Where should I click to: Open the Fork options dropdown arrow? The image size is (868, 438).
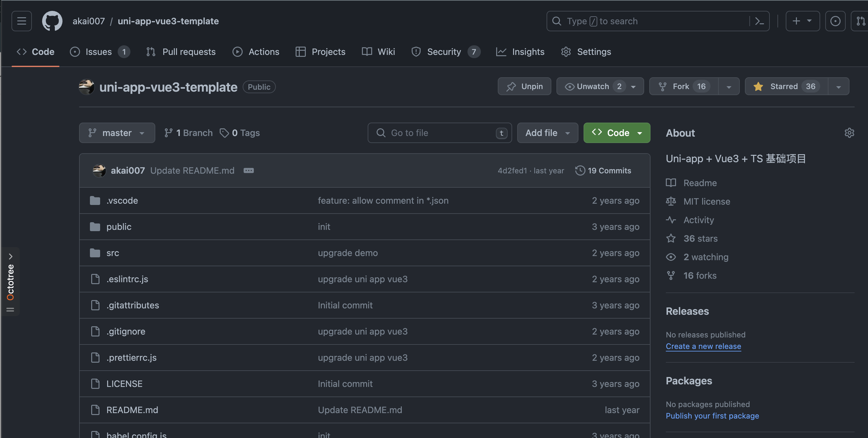coord(729,87)
